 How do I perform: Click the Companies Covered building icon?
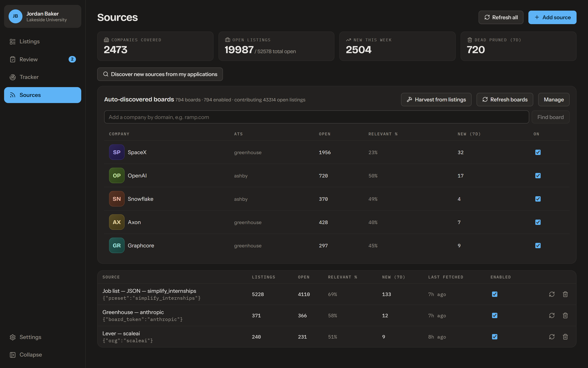click(x=106, y=40)
